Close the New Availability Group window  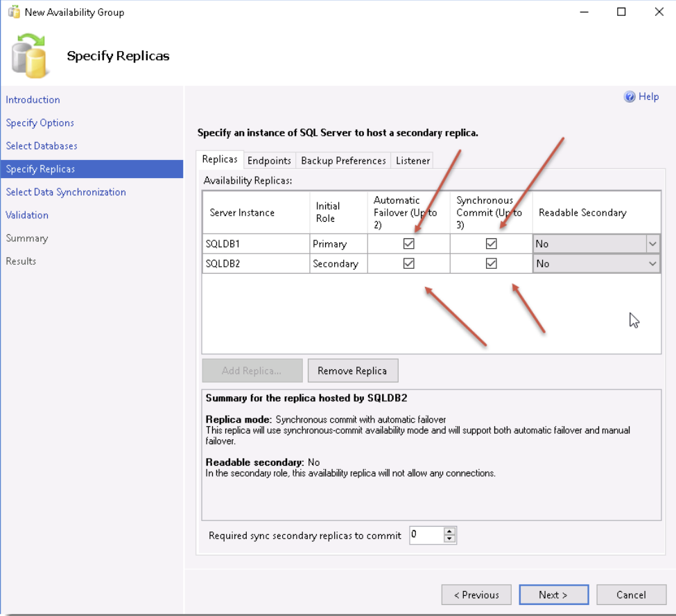(x=659, y=12)
